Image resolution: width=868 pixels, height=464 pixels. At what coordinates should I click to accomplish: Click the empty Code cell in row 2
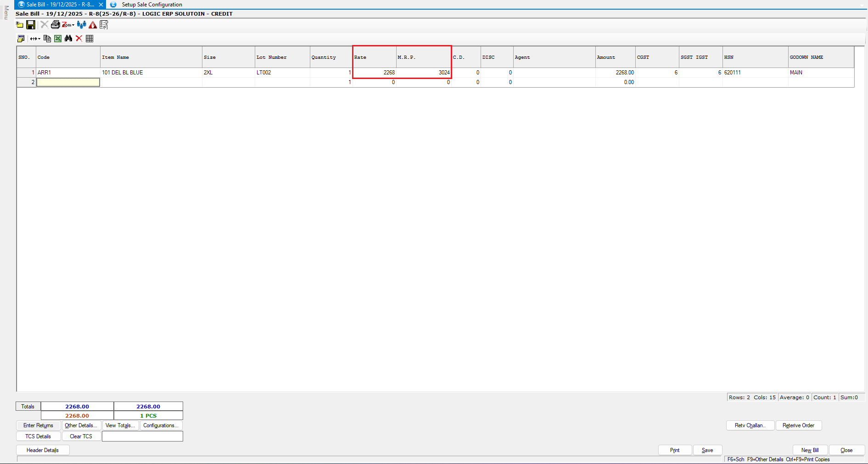tap(68, 82)
